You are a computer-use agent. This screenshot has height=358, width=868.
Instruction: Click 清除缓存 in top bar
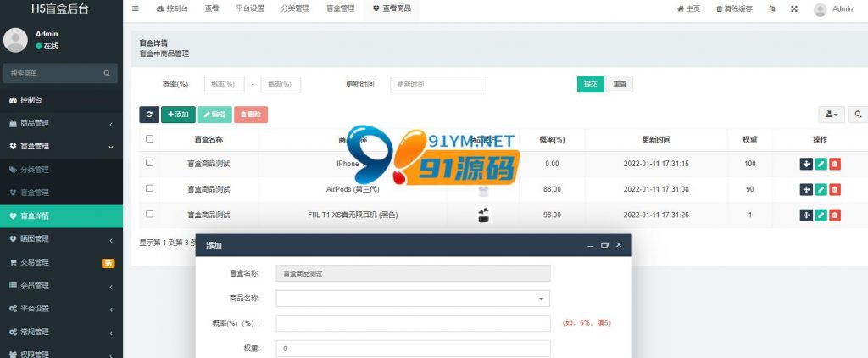click(735, 8)
